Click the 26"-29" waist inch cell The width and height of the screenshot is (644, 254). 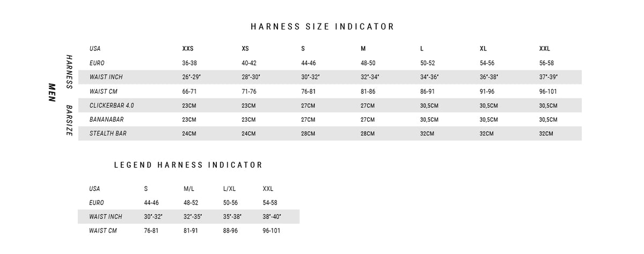191,77
